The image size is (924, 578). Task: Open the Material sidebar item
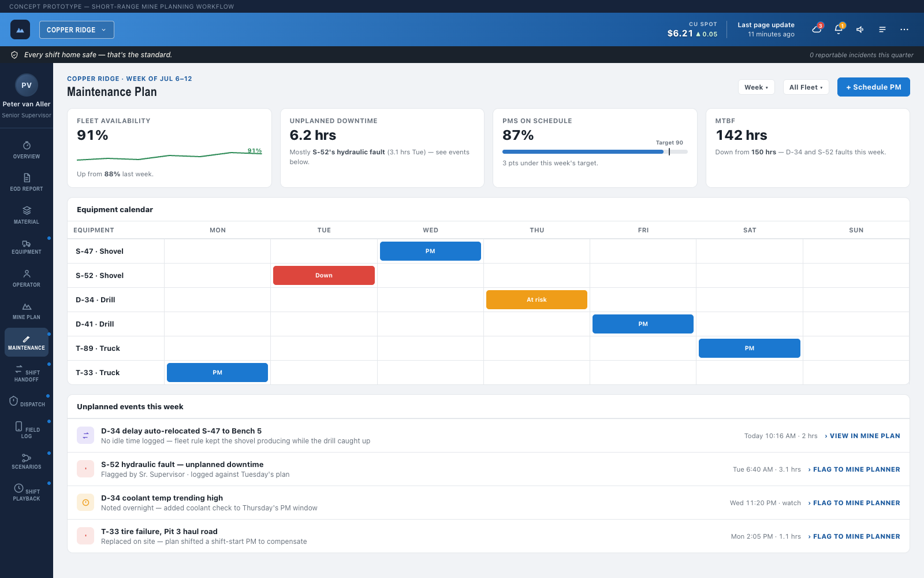pyautogui.click(x=27, y=215)
